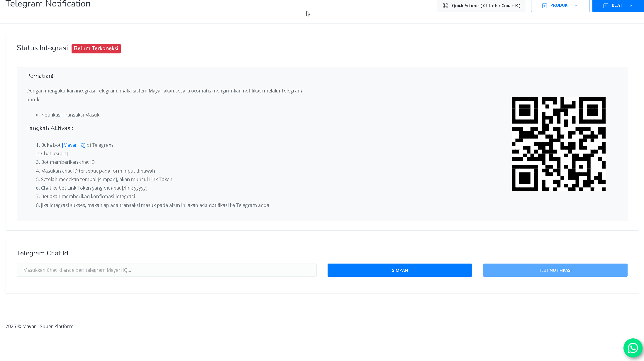Click the plus icon on BUAT button
This screenshot has height=361, width=644.
pos(606,6)
